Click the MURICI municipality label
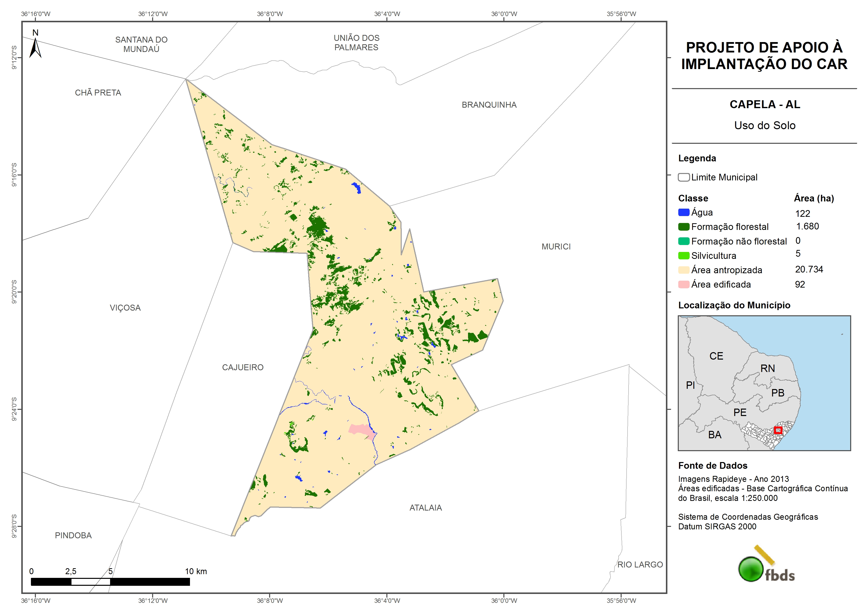The height and width of the screenshot is (614, 868). click(x=556, y=247)
